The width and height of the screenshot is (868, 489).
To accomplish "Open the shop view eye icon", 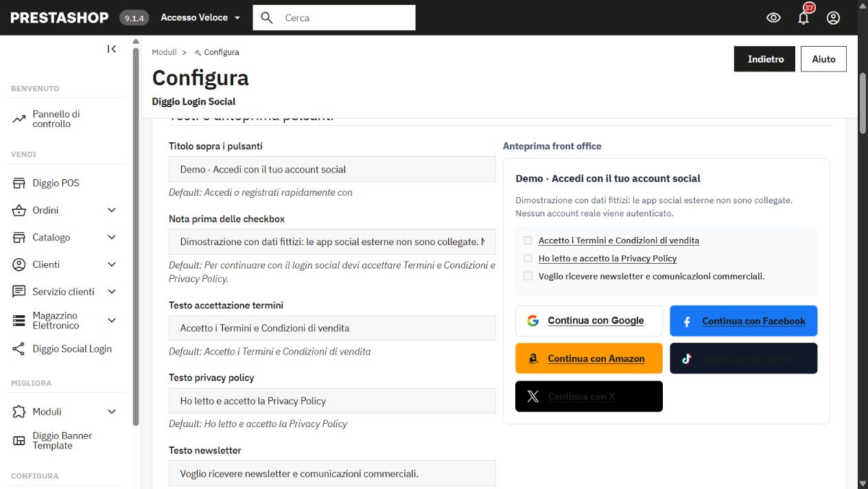I will pos(773,18).
